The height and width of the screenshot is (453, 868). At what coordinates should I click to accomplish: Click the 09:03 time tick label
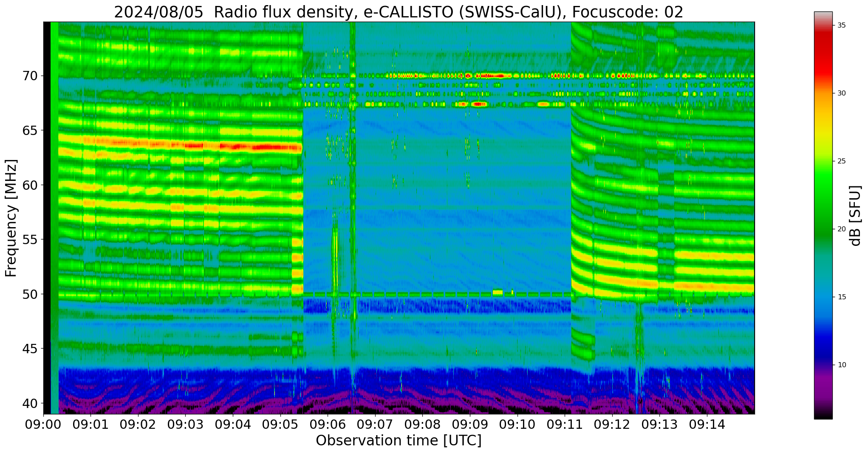pos(186,425)
